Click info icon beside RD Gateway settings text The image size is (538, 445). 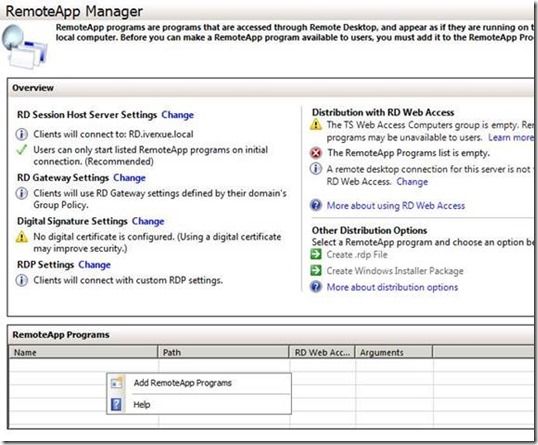click(x=22, y=193)
